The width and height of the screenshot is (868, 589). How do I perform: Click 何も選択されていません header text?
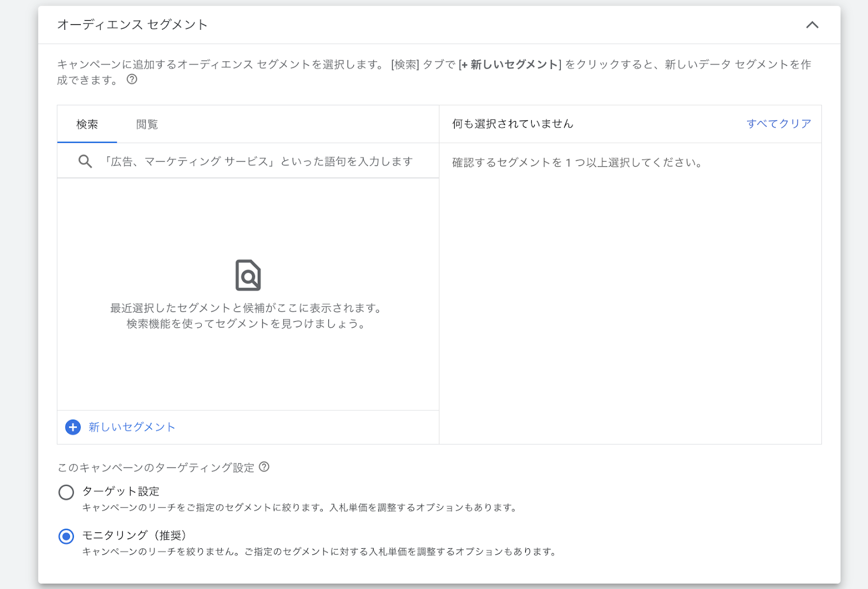tap(513, 124)
